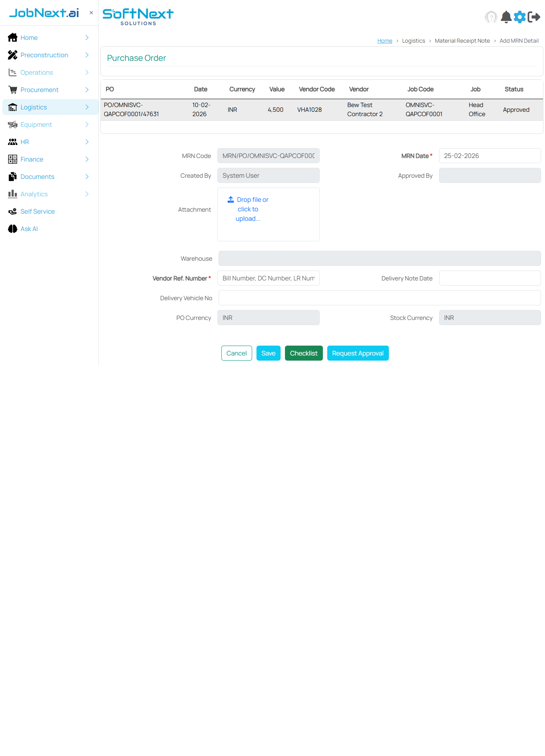
Task: Click the Equipment truck icon
Action: 13,124
